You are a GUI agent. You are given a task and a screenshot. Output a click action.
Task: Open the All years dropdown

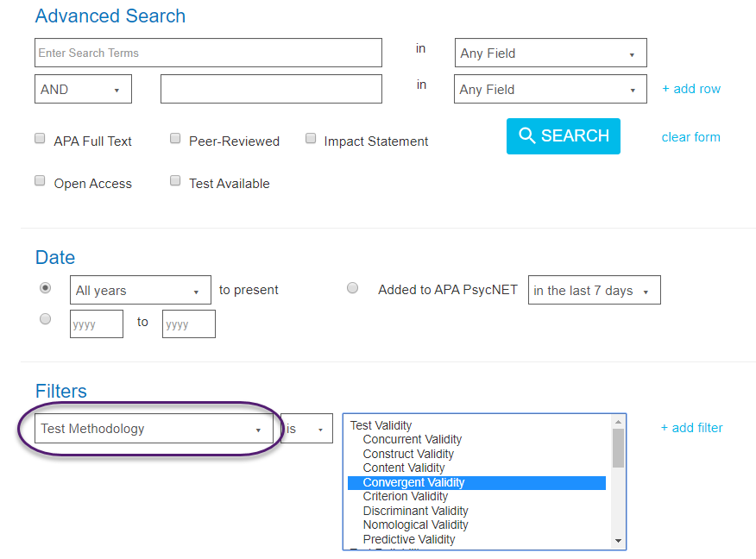[x=141, y=290]
